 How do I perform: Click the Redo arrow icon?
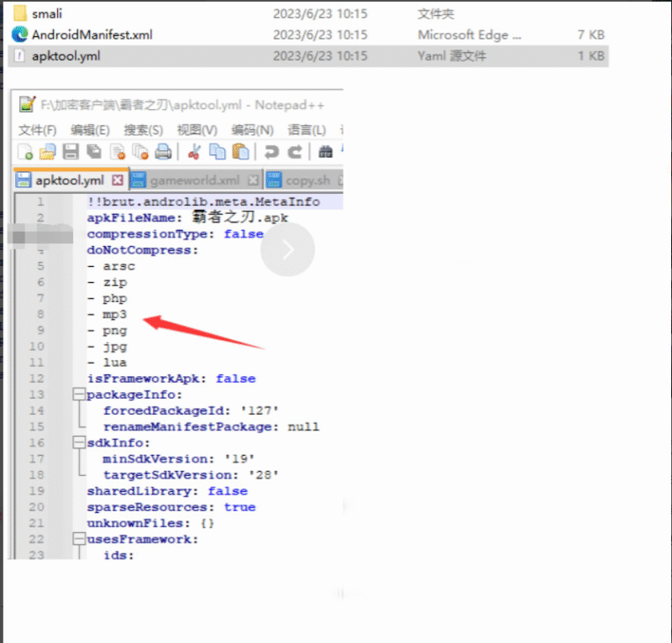(x=295, y=152)
